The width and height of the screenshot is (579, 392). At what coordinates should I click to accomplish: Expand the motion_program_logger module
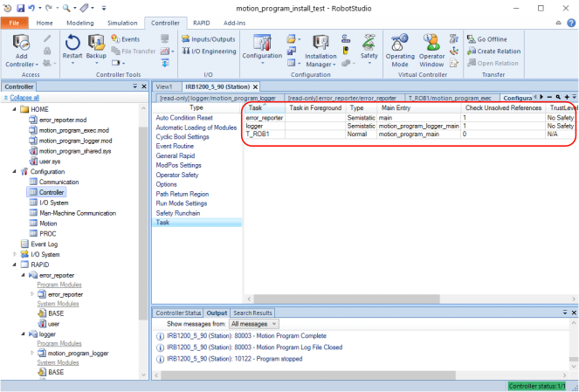click(x=32, y=353)
